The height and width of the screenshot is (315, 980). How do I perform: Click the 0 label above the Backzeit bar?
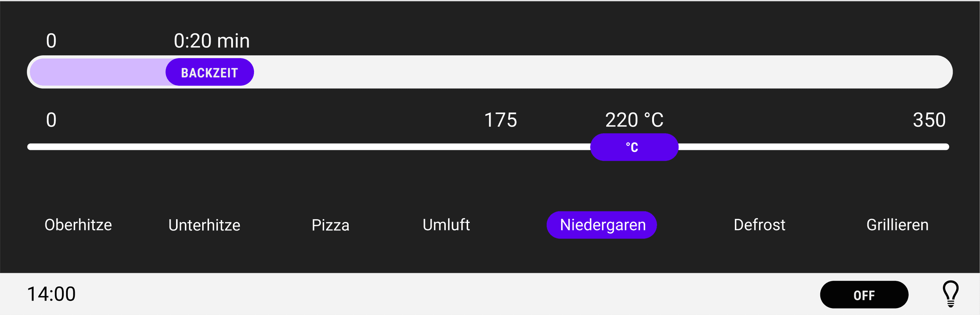(x=51, y=41)
